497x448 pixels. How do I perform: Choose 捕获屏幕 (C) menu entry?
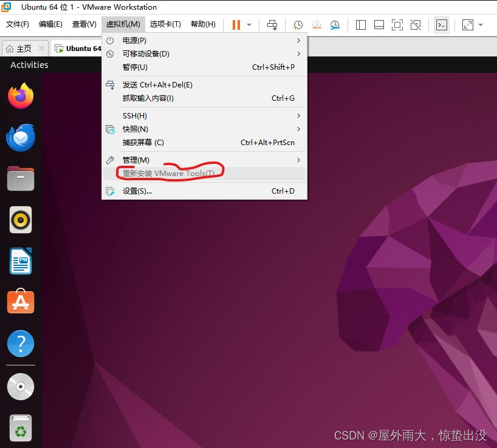[x=204, y=143]
